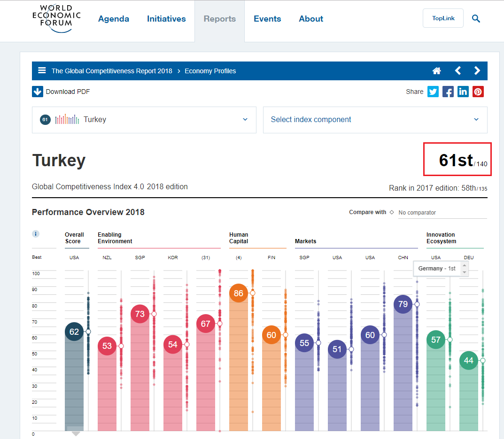The width and height of the screenshot is (504, 439).
Task: Go to previous economy profile arrow
Action: pyautogui.click(x=458, y=71)
